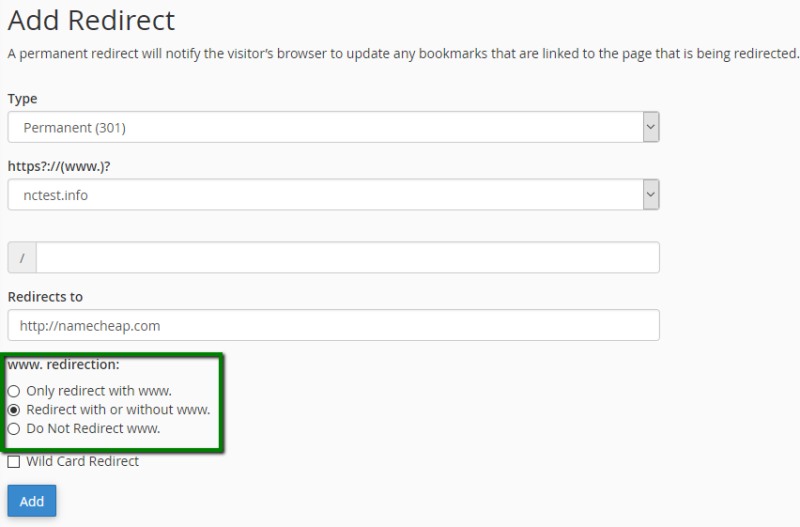The image size is (800, 527).
Task: Choose the Redirect with or without www. radio button
Action: [x=14, y=410]
